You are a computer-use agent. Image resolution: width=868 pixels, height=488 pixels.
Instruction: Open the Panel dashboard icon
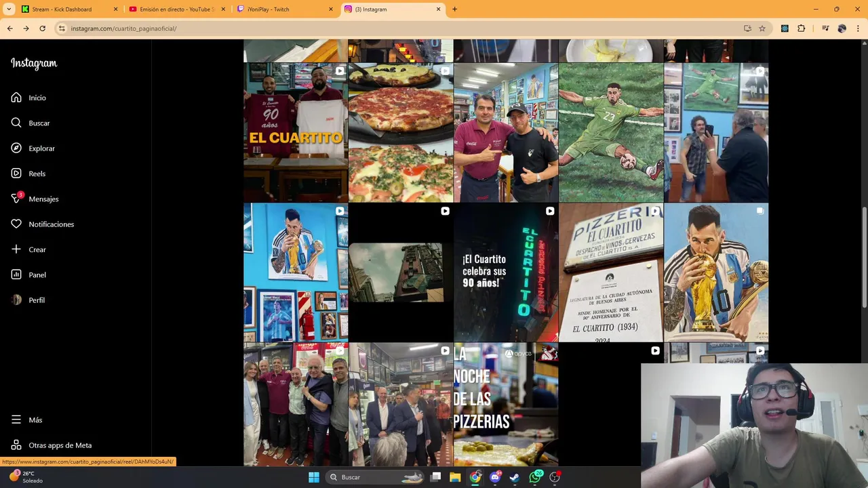pos(16,274)
